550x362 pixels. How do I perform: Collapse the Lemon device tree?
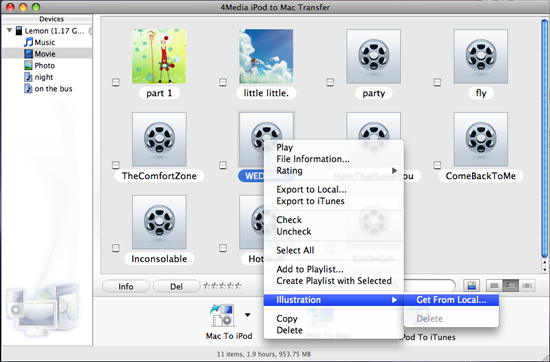click(x=9, y=31)
